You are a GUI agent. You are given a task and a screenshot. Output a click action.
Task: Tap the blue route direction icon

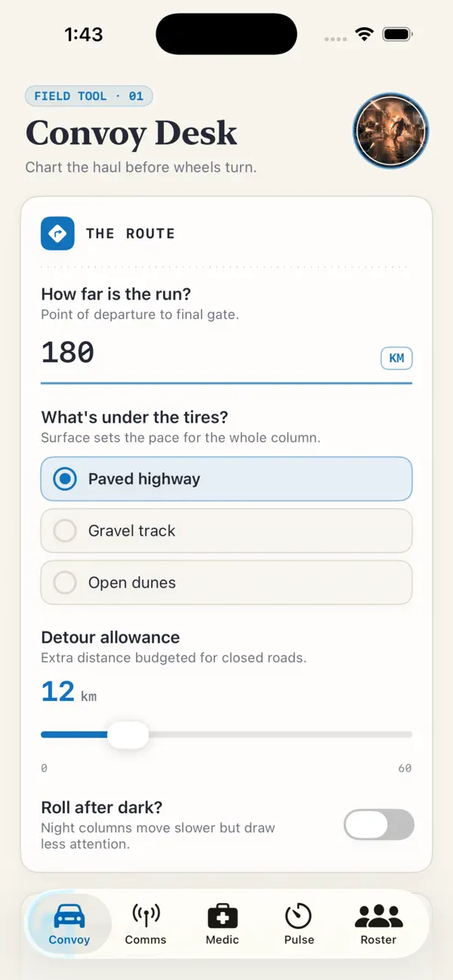click(x=57, y=233)
